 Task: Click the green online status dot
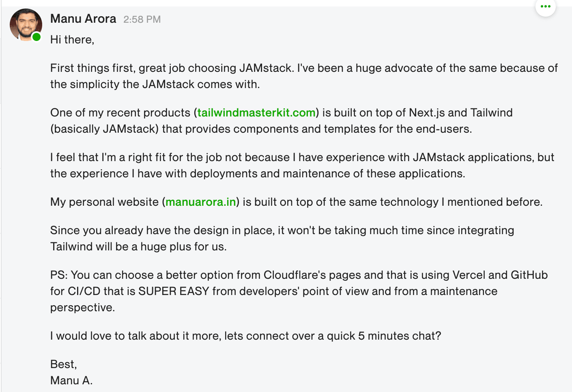(37, 37)
